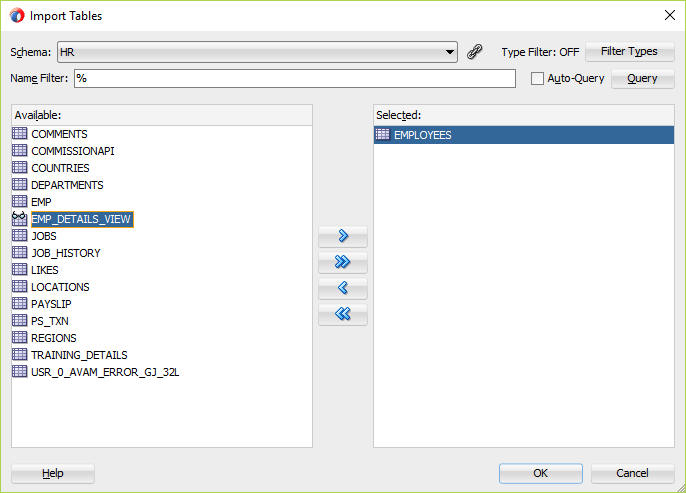Click the table icon beside JOBS
Screen dimensions: 686x493
pyautogui.click(x=19, y=235)
